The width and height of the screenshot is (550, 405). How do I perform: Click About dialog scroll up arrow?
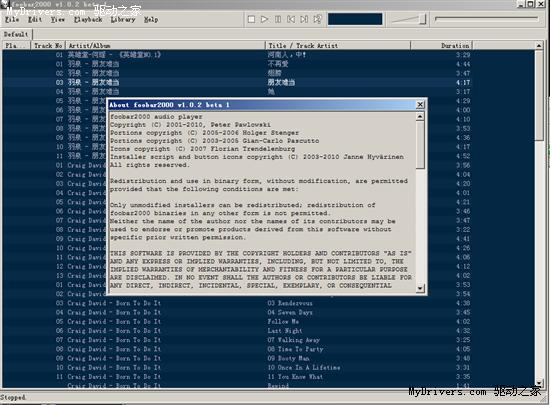click(x=420, y=116)
